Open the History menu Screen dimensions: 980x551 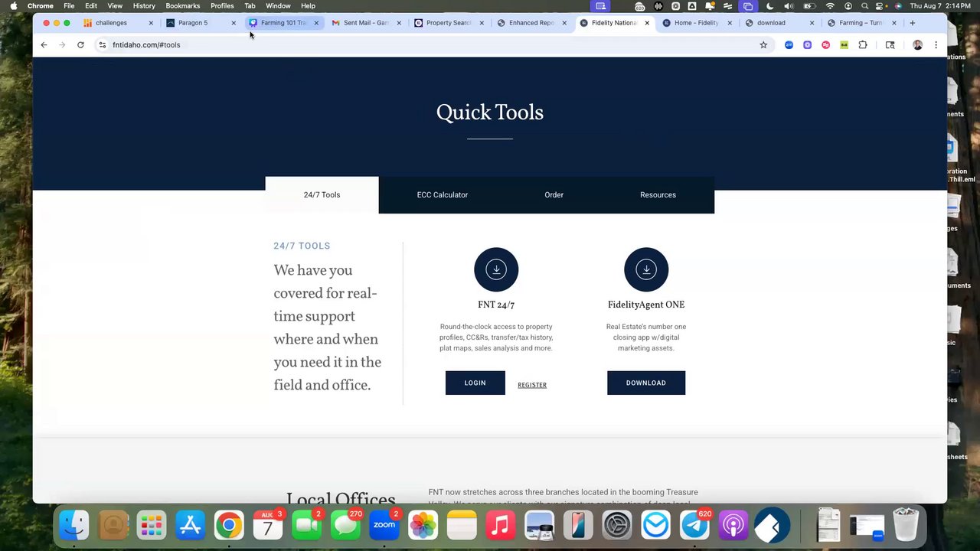[x=144, y=6]
